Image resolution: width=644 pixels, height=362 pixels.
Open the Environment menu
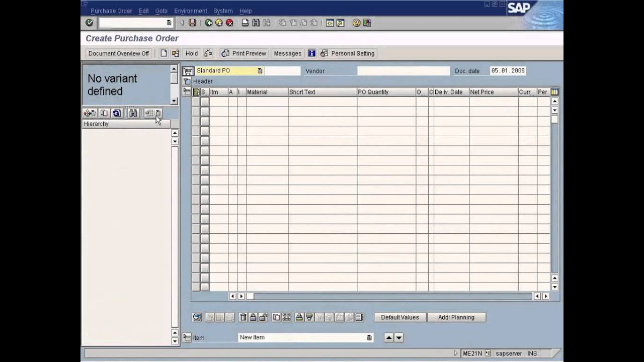click(x=190, y=11)
